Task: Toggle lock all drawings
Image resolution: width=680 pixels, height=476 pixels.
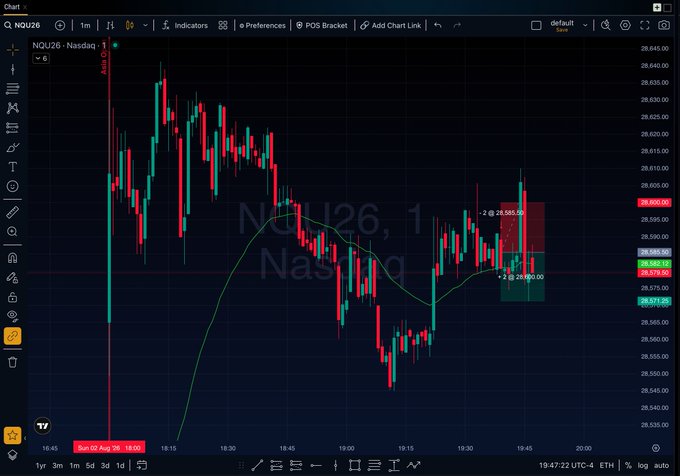Action: (13, 297)
